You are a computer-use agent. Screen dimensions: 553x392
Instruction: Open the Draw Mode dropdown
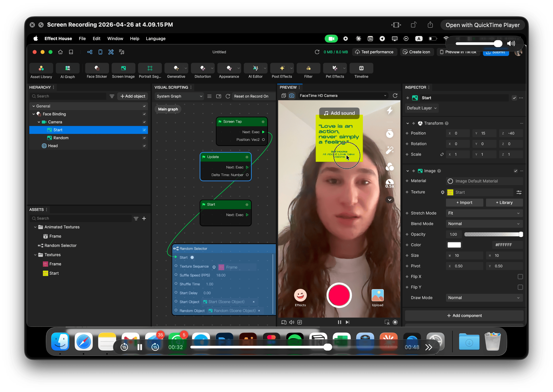484,298
